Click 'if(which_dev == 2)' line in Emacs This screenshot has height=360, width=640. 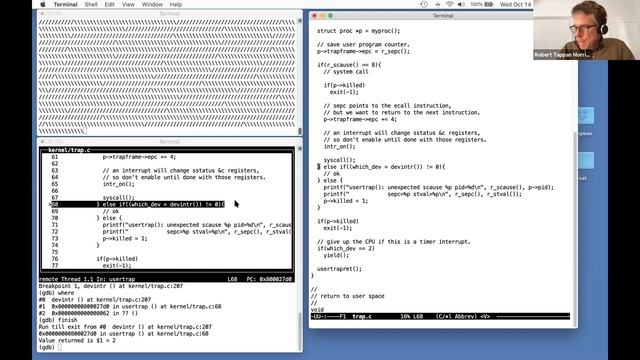(346, 248)
